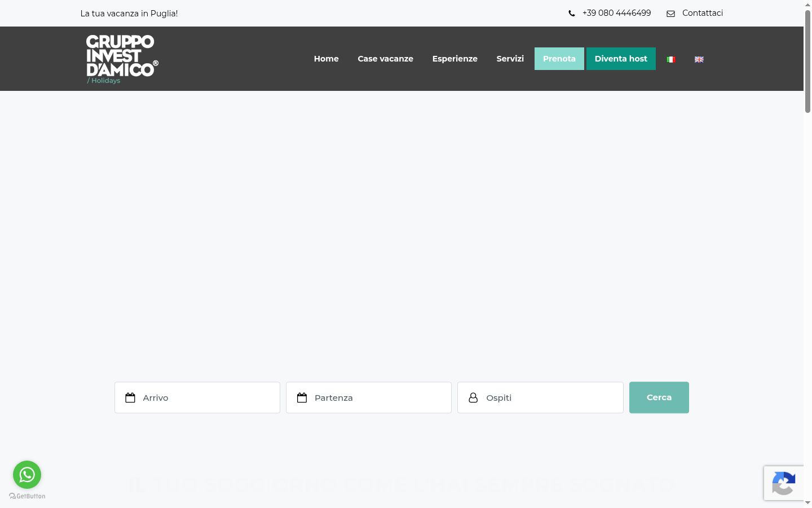This screenshot has width=812, height=508.
Task: Click the scrollbar down arrow
Action: (807, 503)
